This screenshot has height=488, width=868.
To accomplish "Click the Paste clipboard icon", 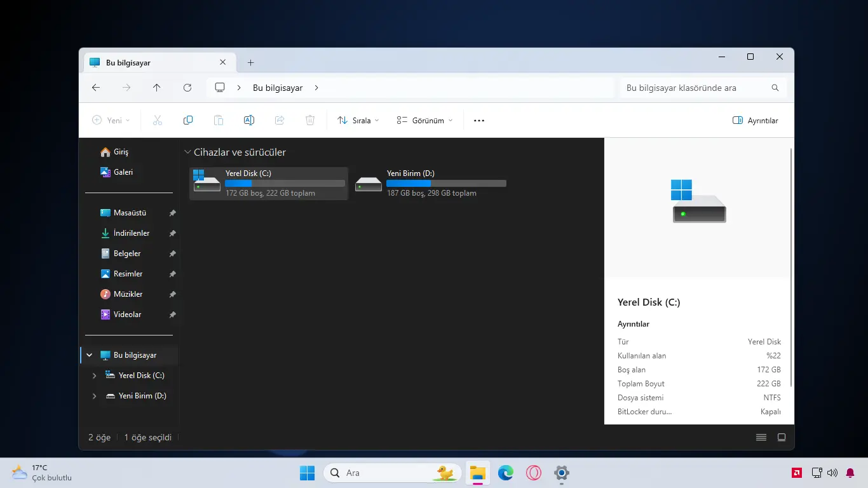I will tap(219, 120).
